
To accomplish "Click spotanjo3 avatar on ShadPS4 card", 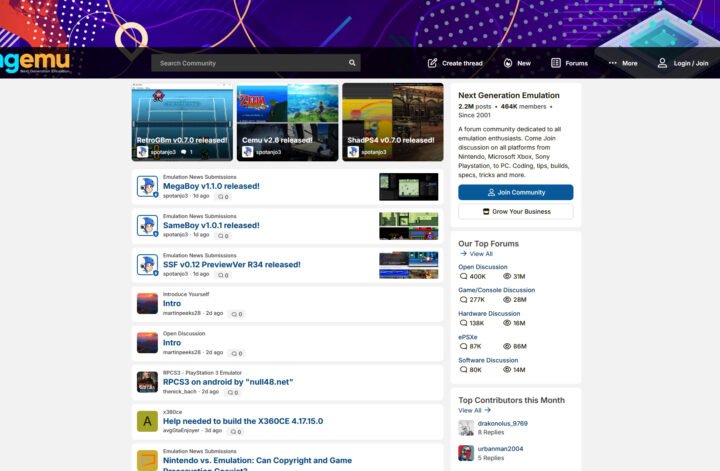I will click(353, 151).
